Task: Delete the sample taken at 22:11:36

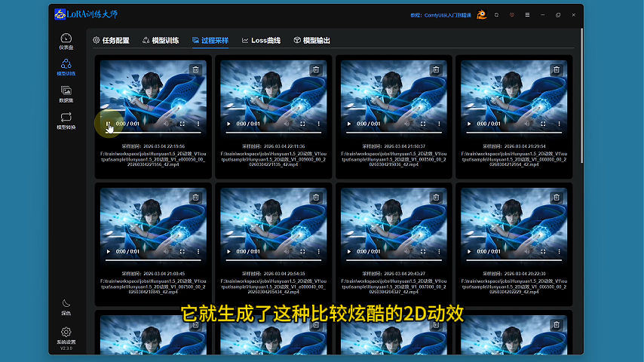Action: (316, 70)
